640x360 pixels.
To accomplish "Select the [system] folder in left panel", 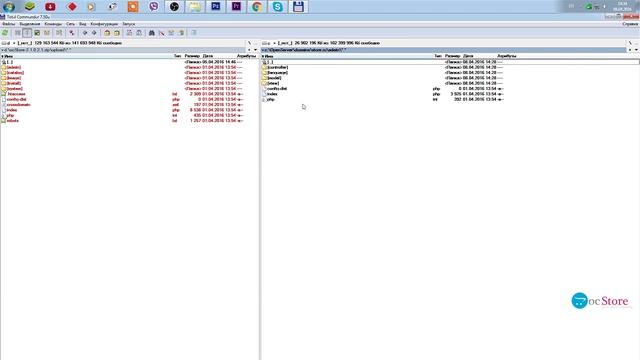I will point(15,89).
